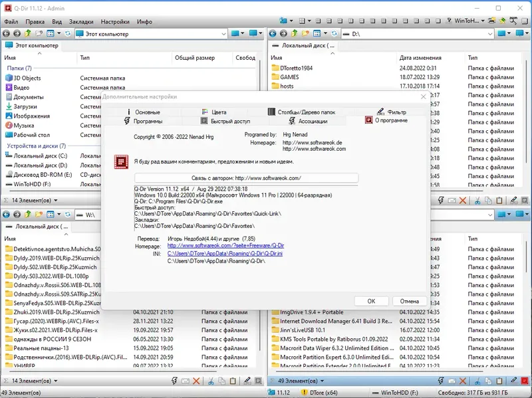Select the 3D Objects folder
The height and width of the screenshot is (398, 532).
tap(23, 78)
